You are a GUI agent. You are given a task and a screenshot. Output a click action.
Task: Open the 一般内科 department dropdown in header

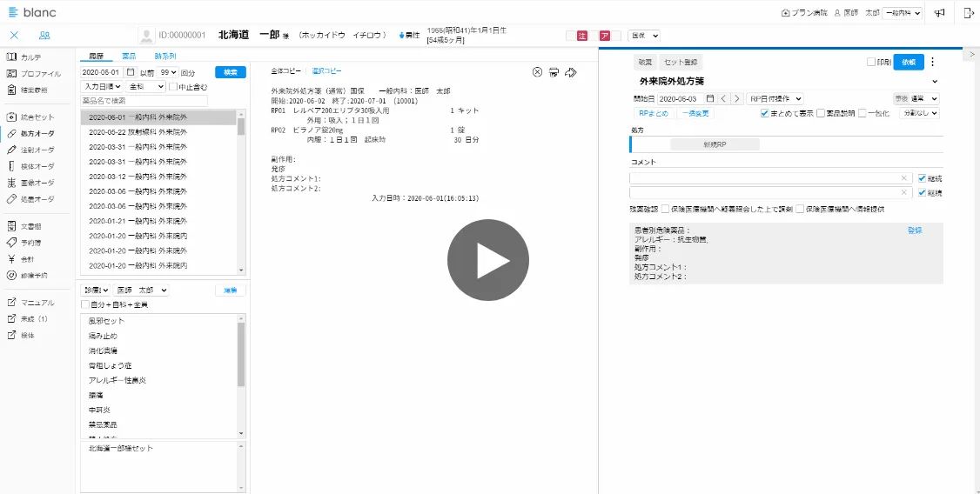point(903,12)
